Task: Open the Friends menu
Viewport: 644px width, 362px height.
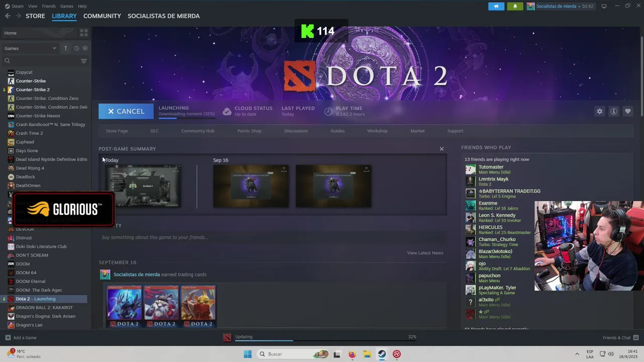Action: tap(49, 6)
